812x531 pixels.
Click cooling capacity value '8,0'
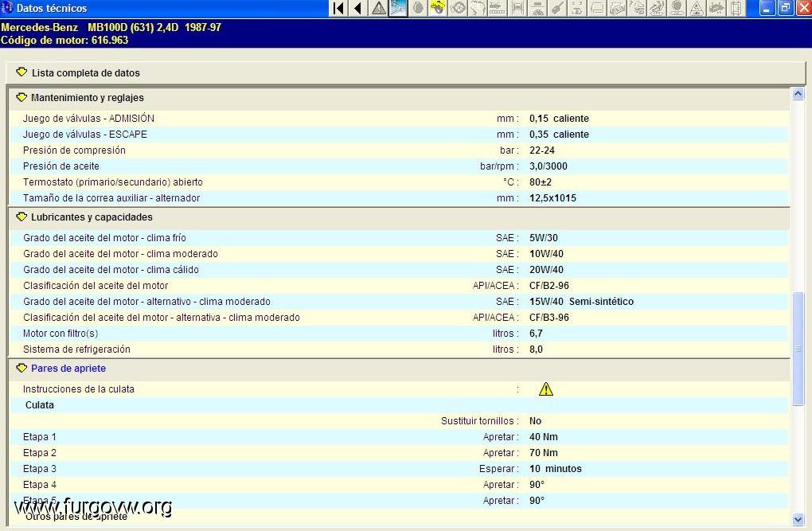tap(536, 349)
